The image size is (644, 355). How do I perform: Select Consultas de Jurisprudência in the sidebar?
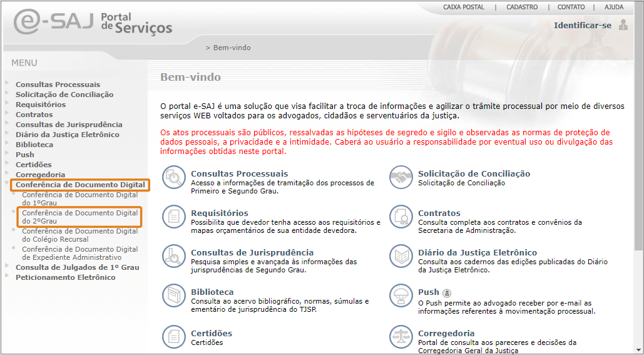click(x=69, y=125)
